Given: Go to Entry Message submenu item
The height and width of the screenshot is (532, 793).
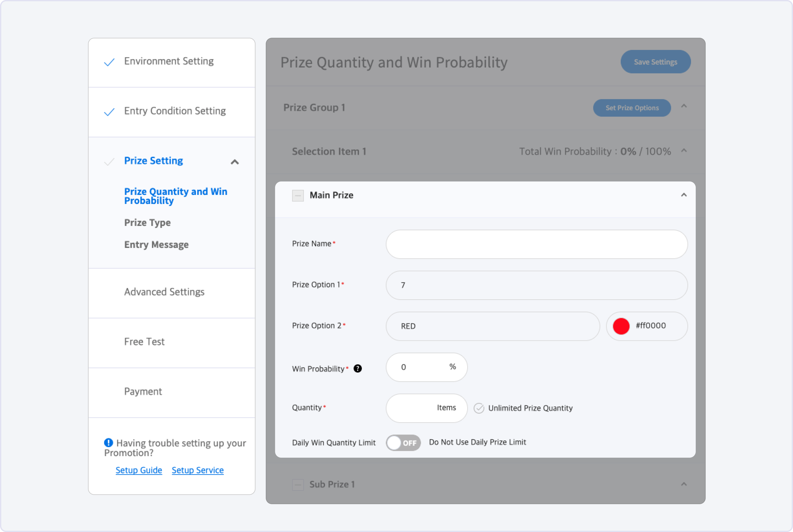Looking at the screenshot, I should point(156,245).
